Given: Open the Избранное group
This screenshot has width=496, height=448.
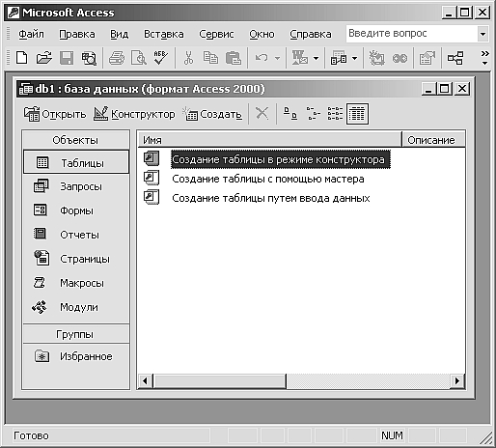Looking at the screenshot, I should pos(76,356).
